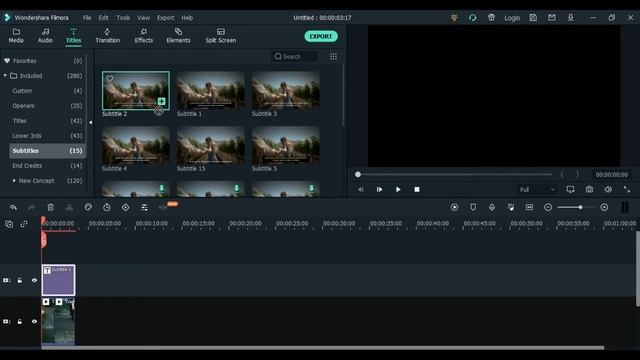The image size is (640, 360).
Task: Select the Lower 3rds category
Action: point(47,136)
